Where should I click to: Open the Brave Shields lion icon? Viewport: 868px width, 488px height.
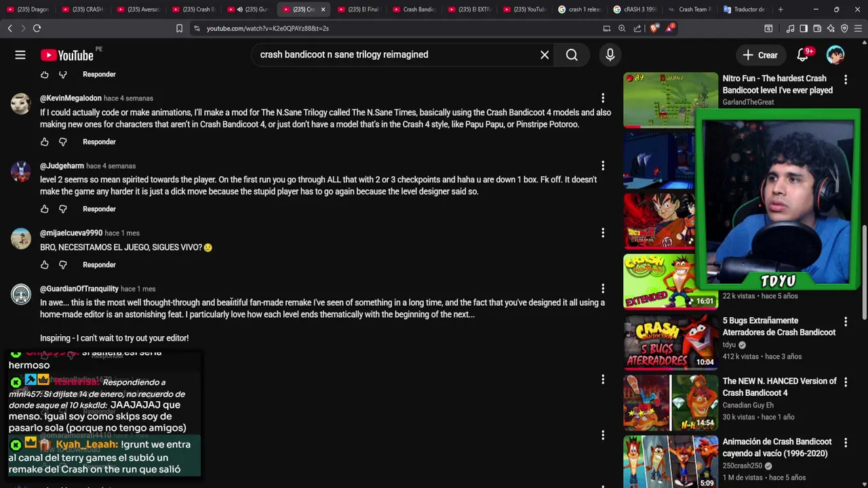pos(654,28)
